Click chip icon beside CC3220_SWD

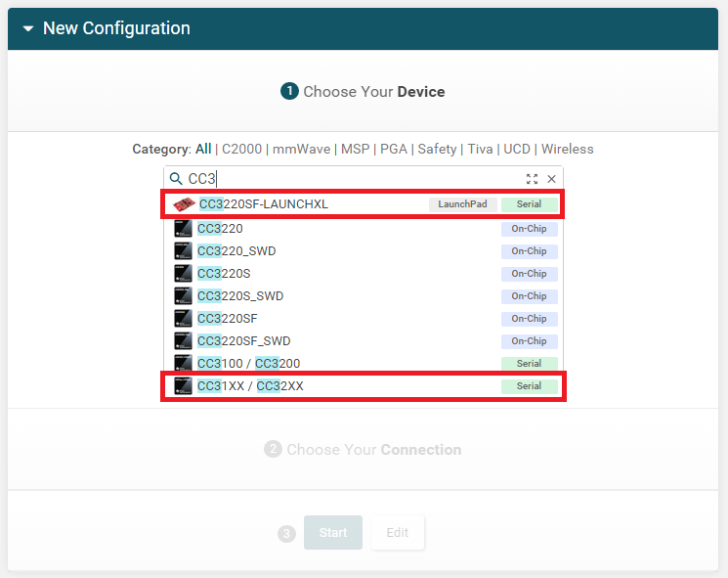tap(183, 251)
